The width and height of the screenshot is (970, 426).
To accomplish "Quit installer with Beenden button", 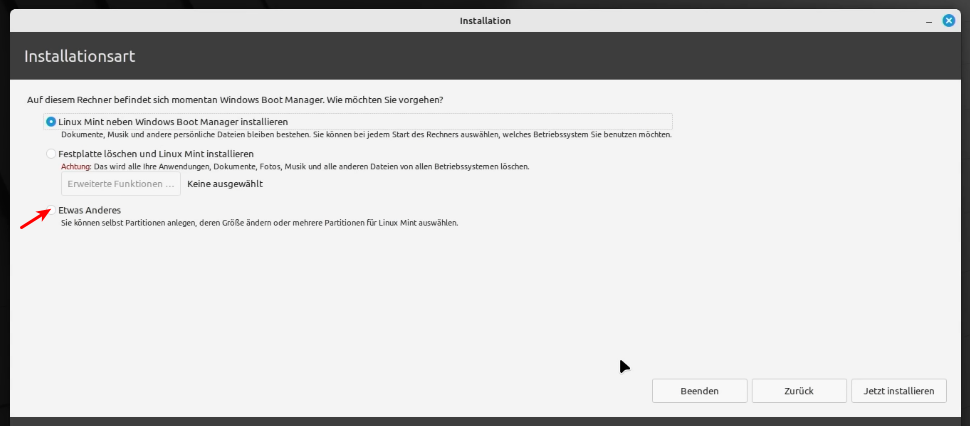I will point(700,391).
